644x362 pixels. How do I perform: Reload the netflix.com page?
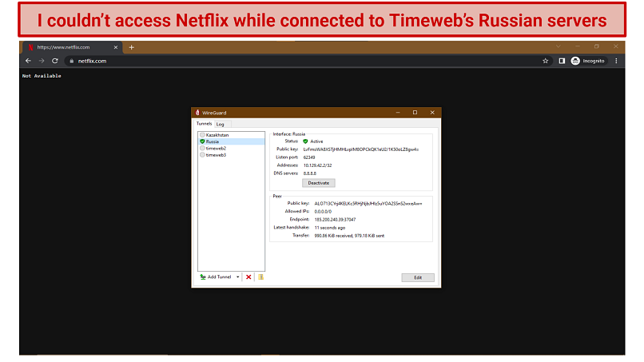click(54, 61)
